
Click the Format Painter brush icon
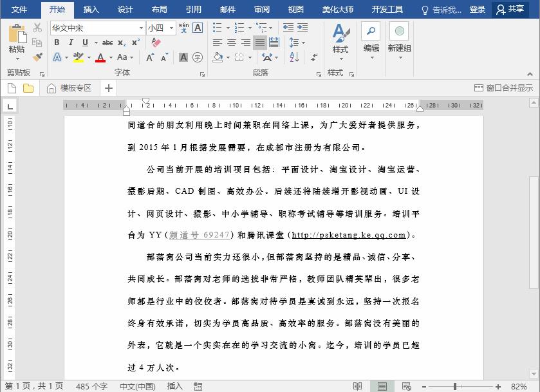37,57
